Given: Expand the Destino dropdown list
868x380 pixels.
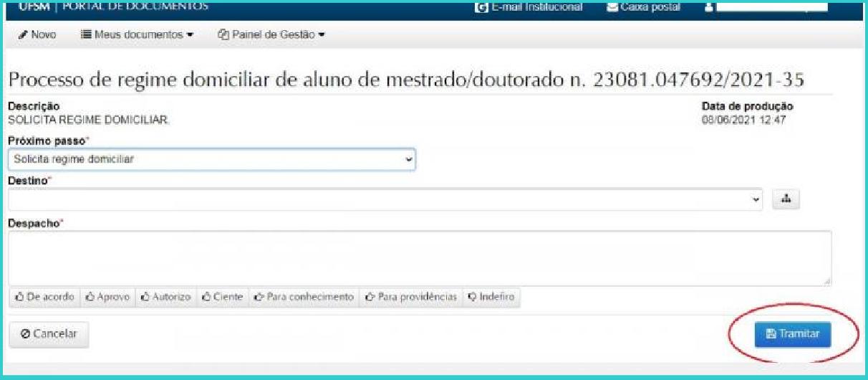Looking at the screenshot, I should (x=385, y=200).
